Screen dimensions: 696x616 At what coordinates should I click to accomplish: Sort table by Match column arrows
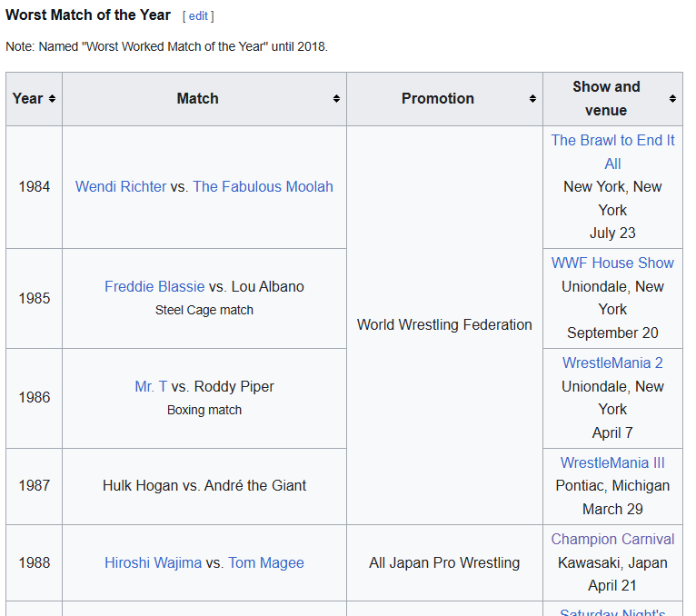336,98
